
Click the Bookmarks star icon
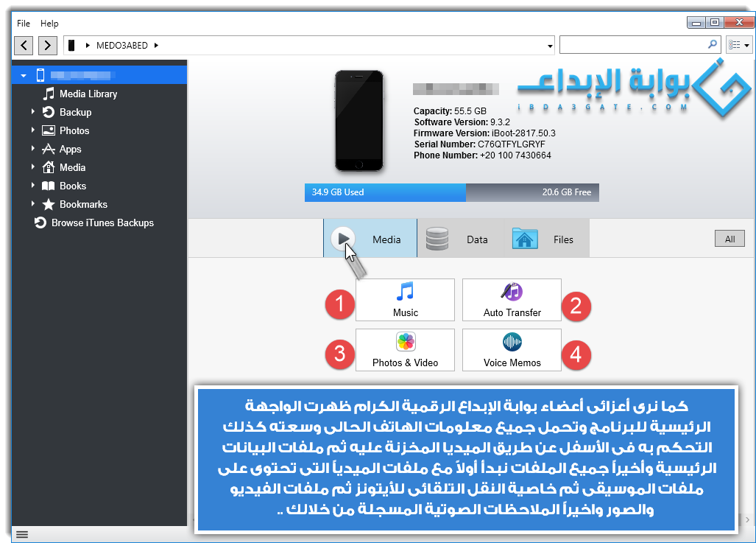click(48, 205)
